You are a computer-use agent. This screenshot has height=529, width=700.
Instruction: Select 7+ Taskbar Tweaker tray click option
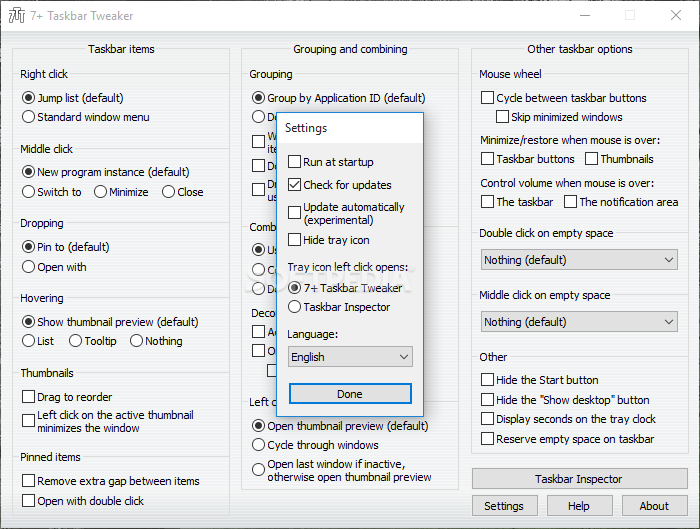click(x=294, y=288)
